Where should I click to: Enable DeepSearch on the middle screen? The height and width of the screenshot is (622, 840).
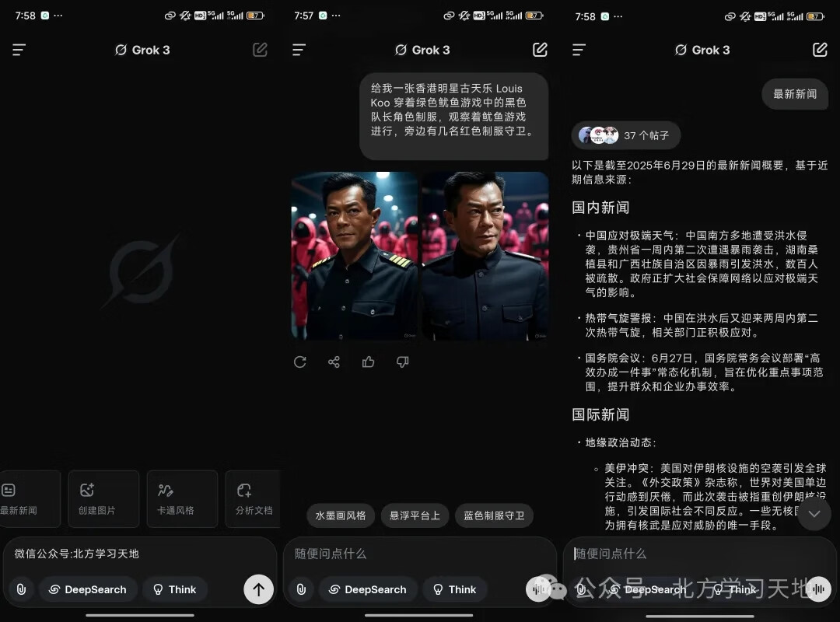369,589
